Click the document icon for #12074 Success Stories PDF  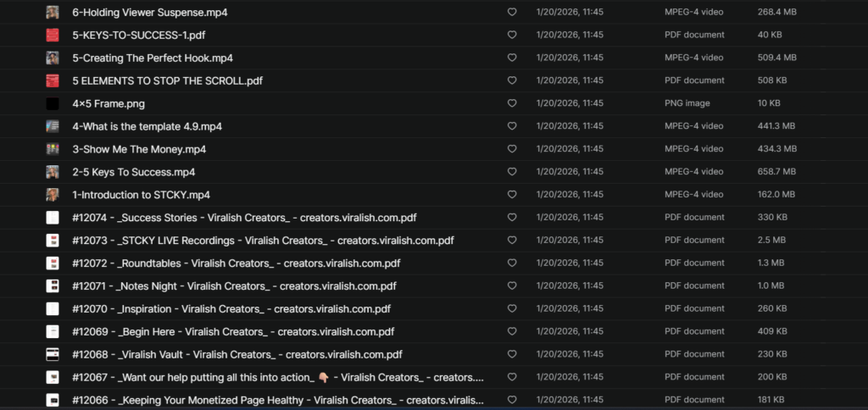pyautogui.click(x=53, y=218)
